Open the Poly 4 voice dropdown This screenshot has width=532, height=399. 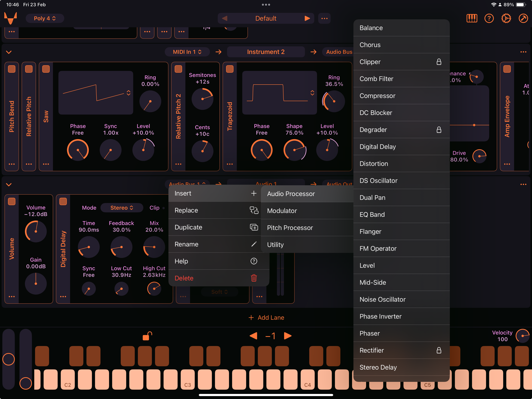click(x=45, y=18)
